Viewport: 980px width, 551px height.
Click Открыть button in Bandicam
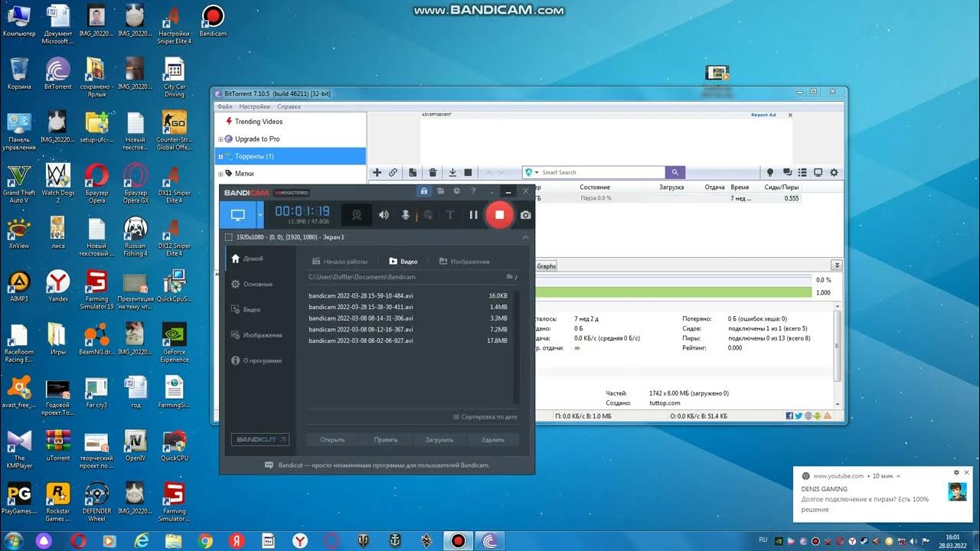coord(332,439)
